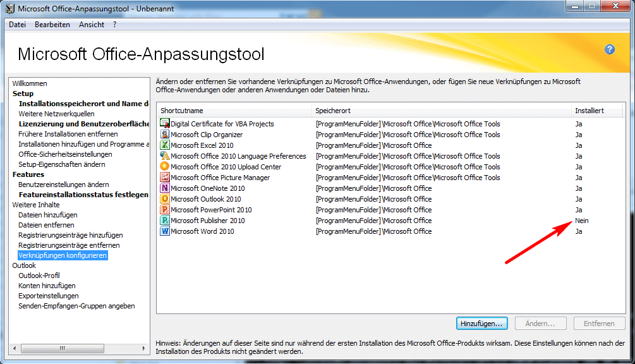This screenshot has width=635, height=364.
Task: Select Registrierungseinträge hinzufügen
Action: click(71, 235)
